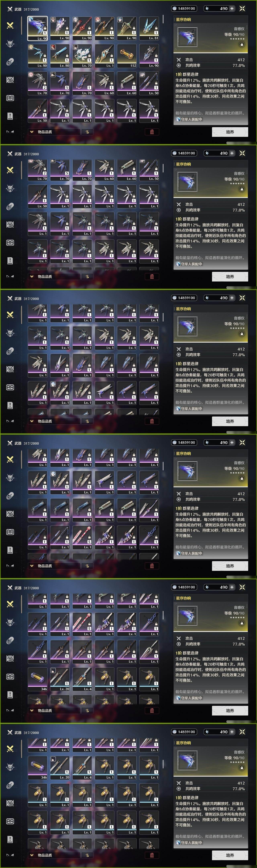
Task: Click the exclamation document sidebar icon in the topmost panel
Action: pos(10,116)
